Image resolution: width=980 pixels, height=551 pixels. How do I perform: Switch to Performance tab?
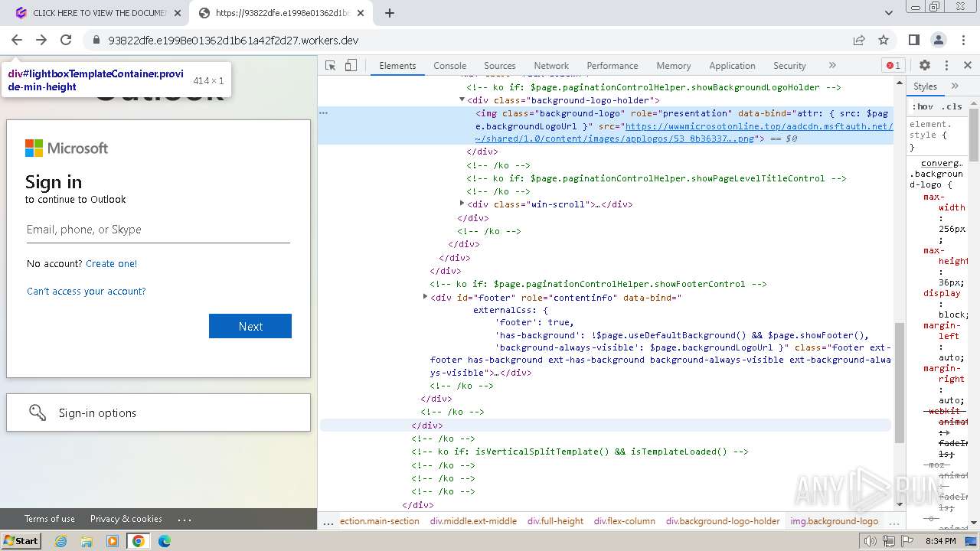[612, 66]
